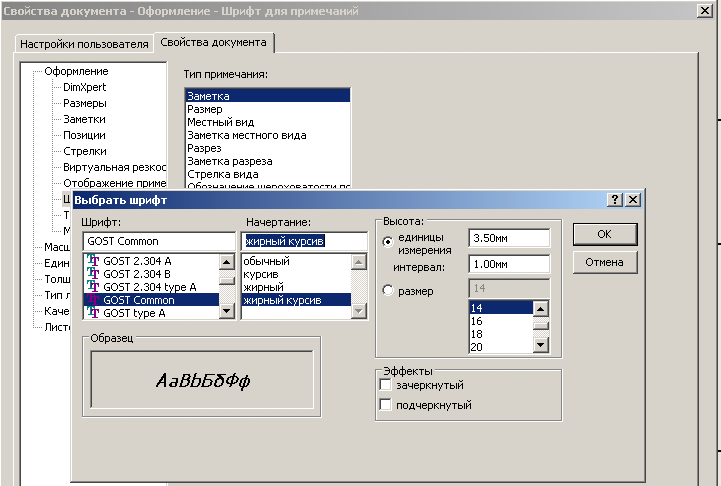Select GOST 2.304 B font
Viewport: 721px width, 486px height.
point(151,274)
